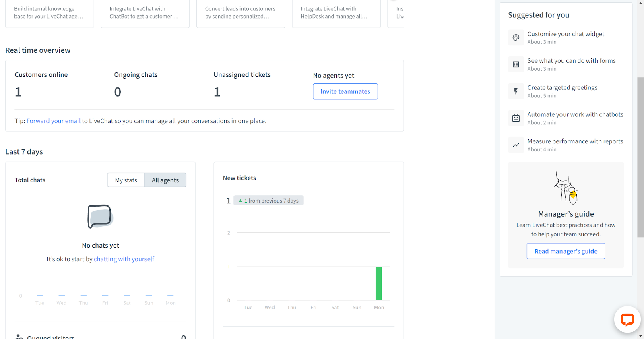This screenshot has width=644, height=339.
Task: Click the Manager's guide illustration
Action: tap(566, 188)
